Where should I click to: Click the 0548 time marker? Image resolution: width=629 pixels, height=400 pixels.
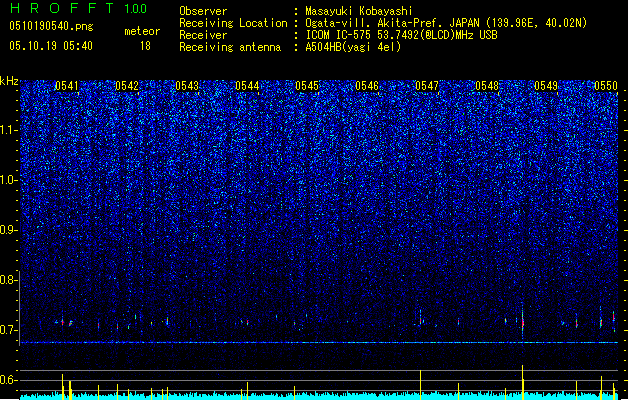click(487, 86)
